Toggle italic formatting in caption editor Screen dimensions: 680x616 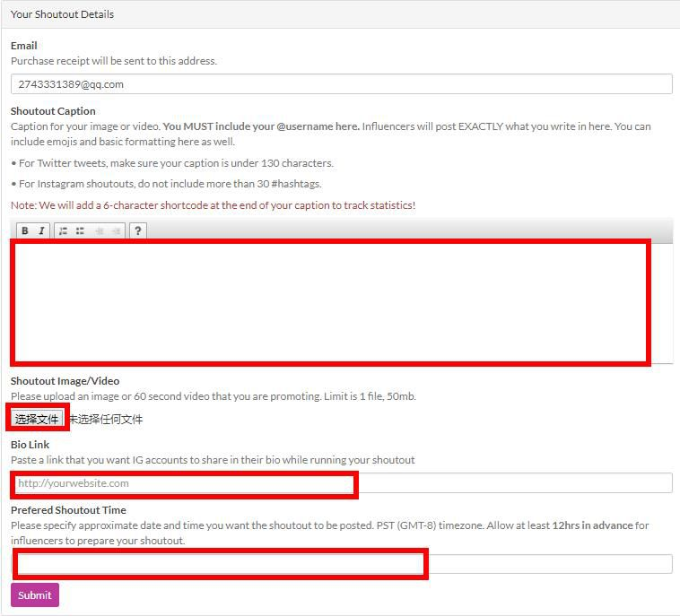coord(41,230)
